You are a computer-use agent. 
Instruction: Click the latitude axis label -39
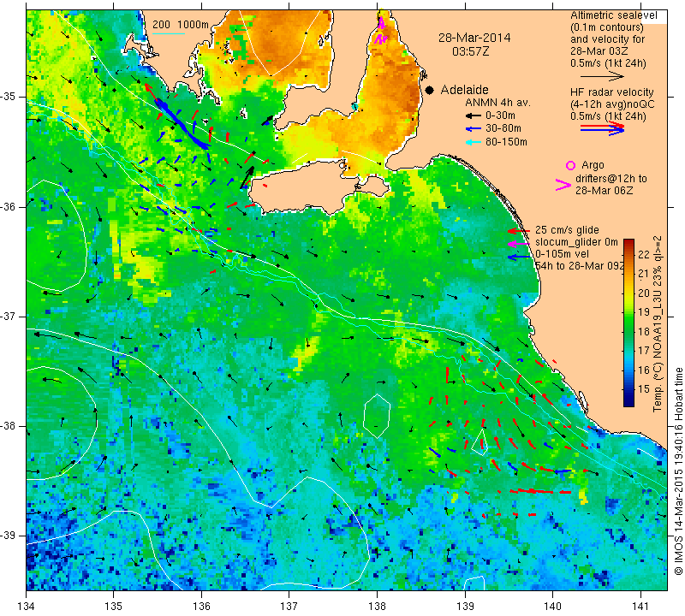[x=9, y=536]
